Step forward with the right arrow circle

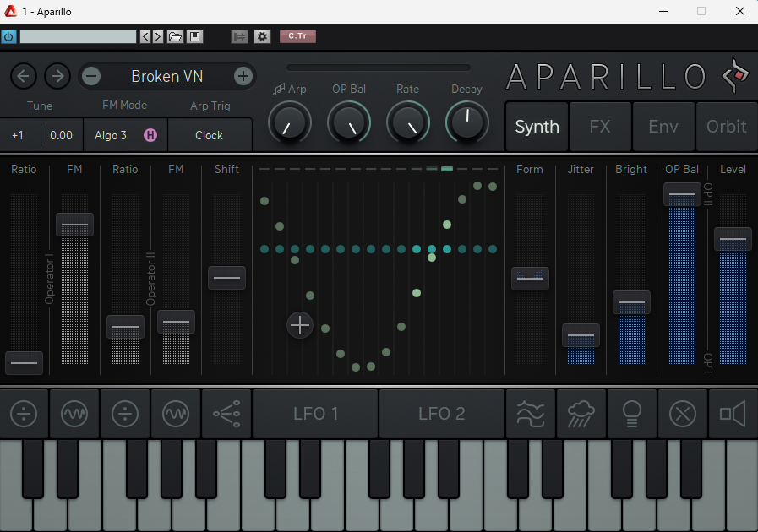click(57, 76)
